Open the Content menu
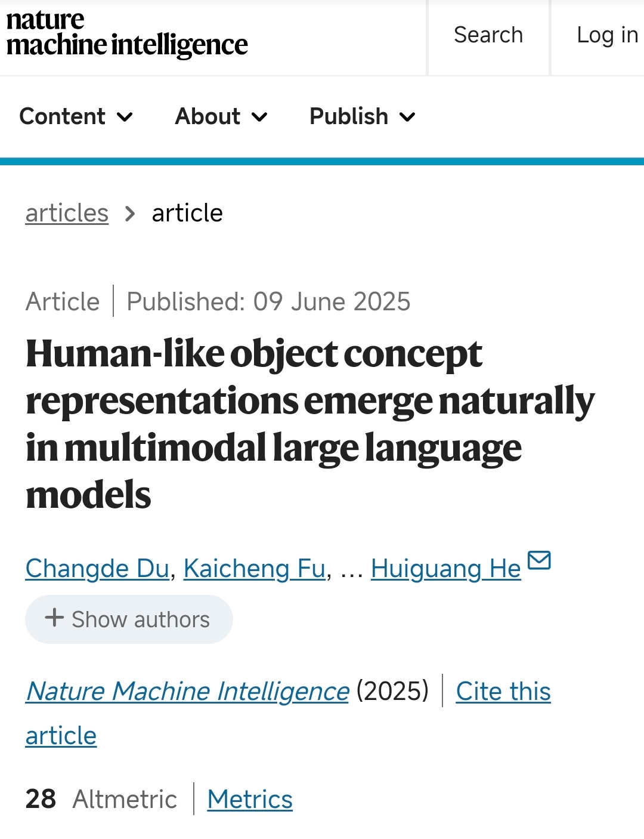The width and height of the screenshot is (644, 839). point(63,116)
